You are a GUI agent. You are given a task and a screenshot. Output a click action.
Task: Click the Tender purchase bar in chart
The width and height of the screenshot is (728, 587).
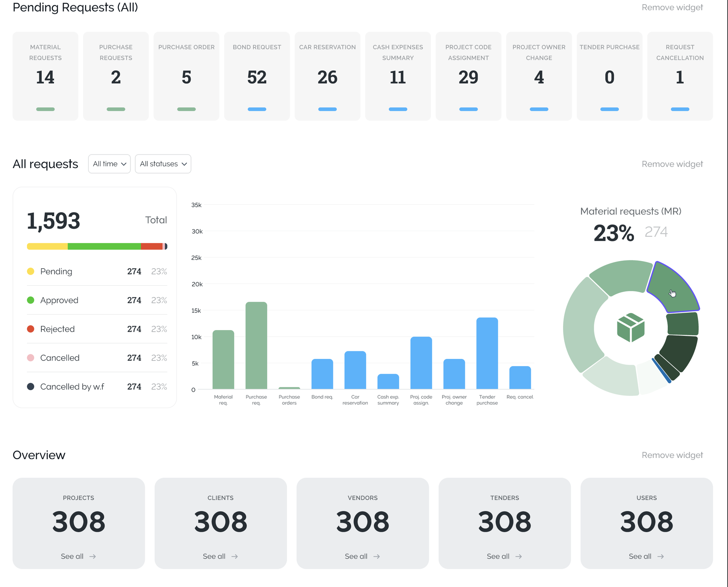point(487,353)
